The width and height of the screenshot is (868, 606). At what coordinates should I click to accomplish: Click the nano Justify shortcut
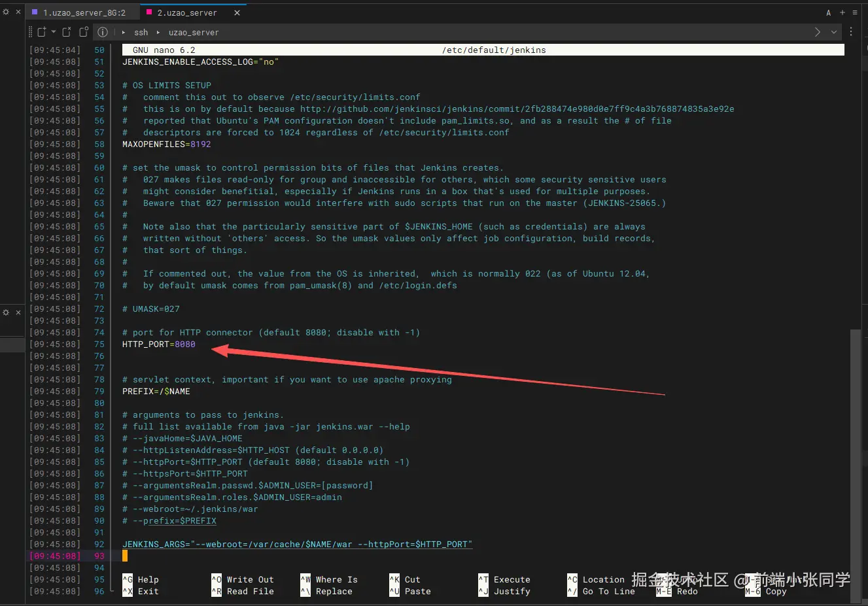tap(504, 592)
